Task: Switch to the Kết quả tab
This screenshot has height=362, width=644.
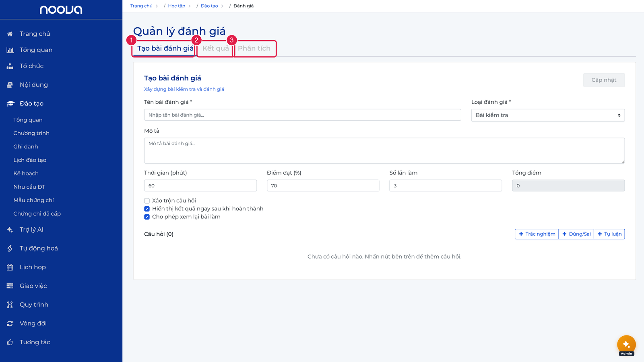Action: point(216,48)
